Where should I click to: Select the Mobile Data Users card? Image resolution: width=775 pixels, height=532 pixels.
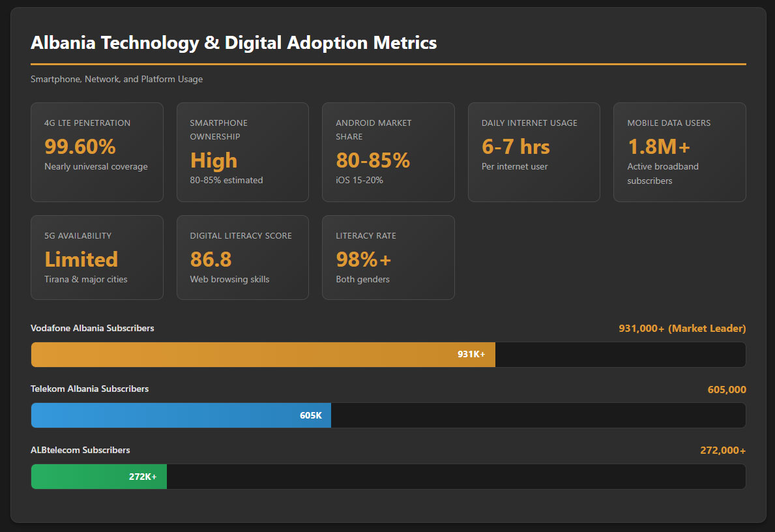pos(679,152)
